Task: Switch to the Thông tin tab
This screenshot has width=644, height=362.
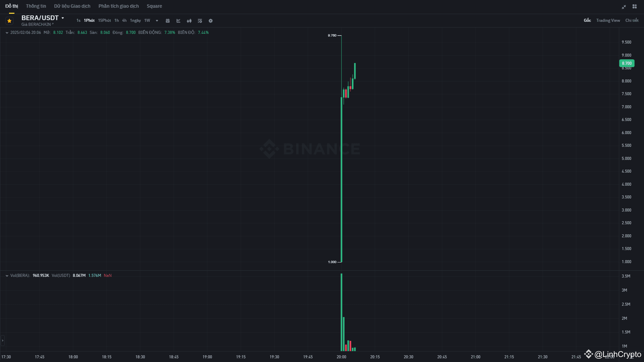Action: coord(36,6)
